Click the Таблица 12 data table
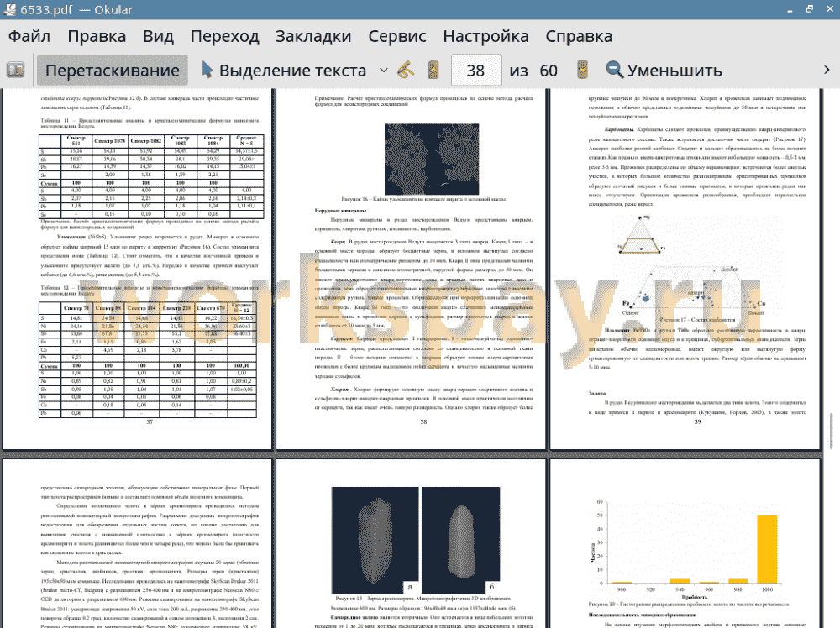This screenshot has width=840, height=628. [148, 360]
